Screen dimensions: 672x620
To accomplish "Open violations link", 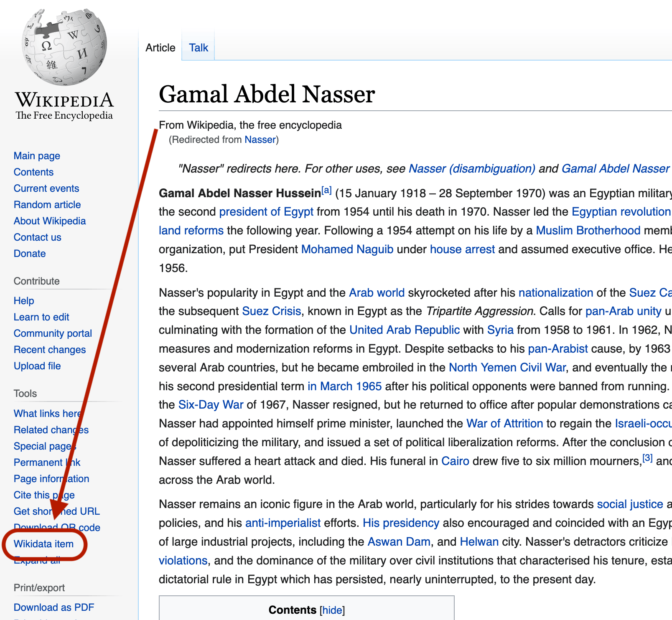I will (x=183, y=561).
